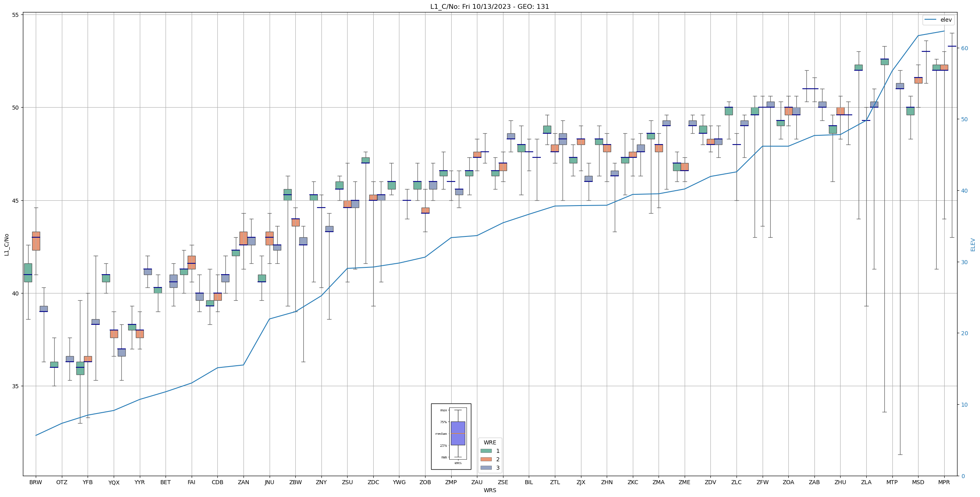Click the 'ZMP' x-axis tick label

tap(451, 482)
